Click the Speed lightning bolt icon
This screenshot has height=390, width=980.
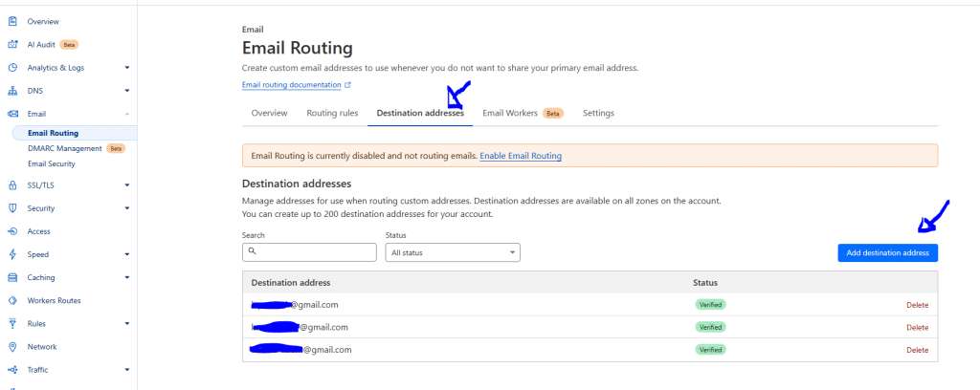point(12,254)
